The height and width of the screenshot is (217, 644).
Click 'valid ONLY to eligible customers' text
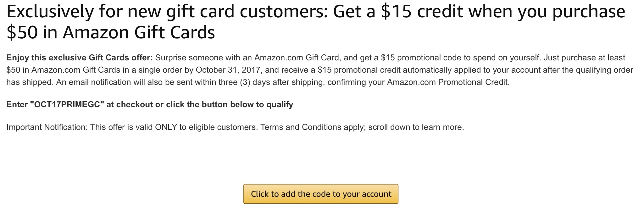195,127
